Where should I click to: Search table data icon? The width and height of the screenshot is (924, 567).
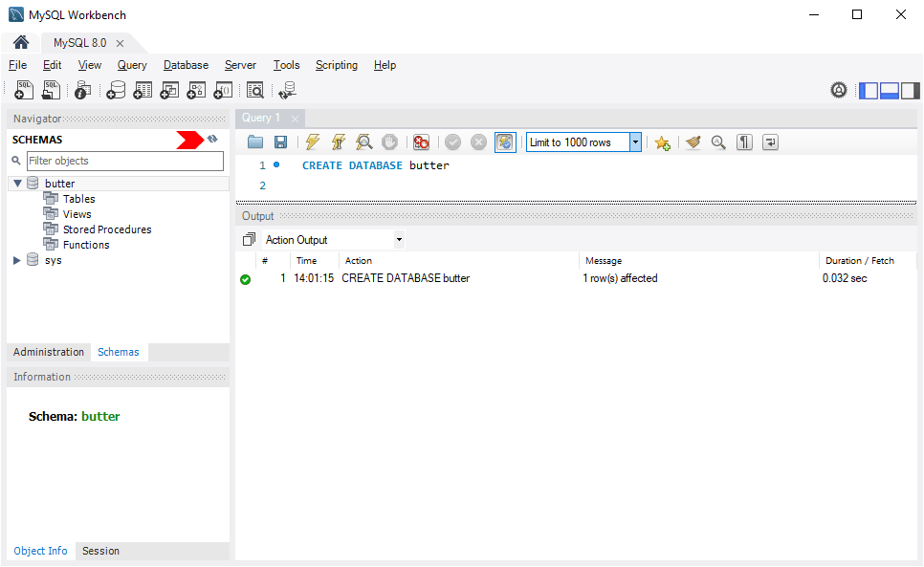click(255, 90)
